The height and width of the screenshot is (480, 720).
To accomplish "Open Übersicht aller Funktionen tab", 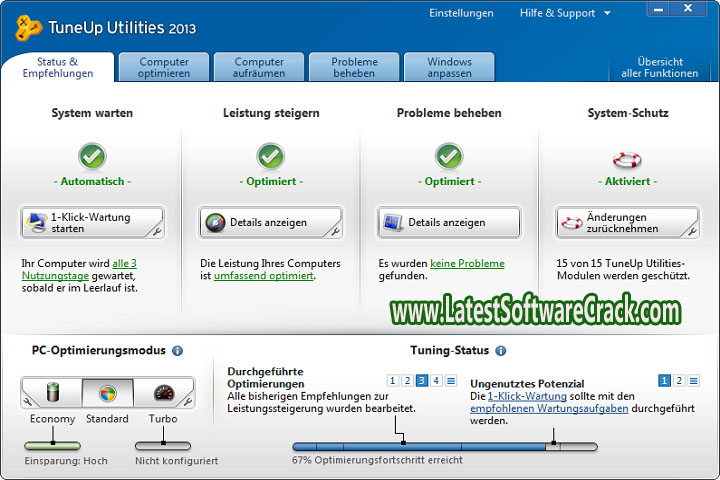I will (x=659, y=68).
